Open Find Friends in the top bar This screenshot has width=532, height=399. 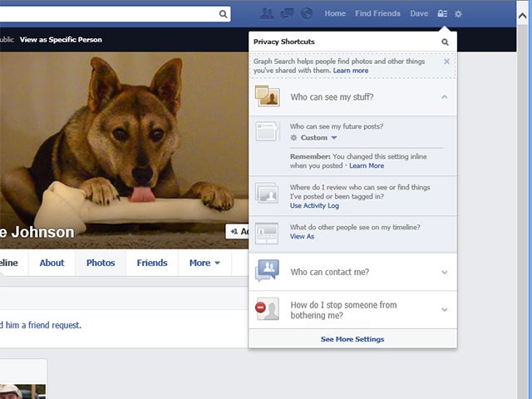(377, 13)
